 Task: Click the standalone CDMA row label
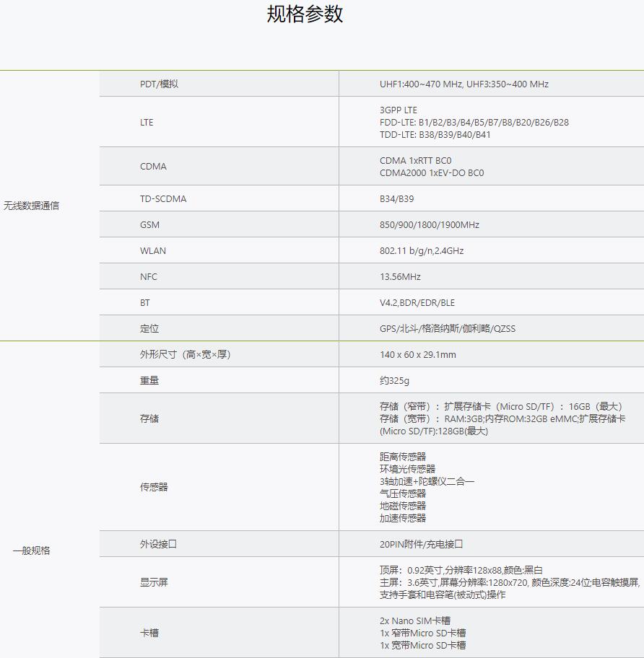pyautogui.click(x=153, y=166)
